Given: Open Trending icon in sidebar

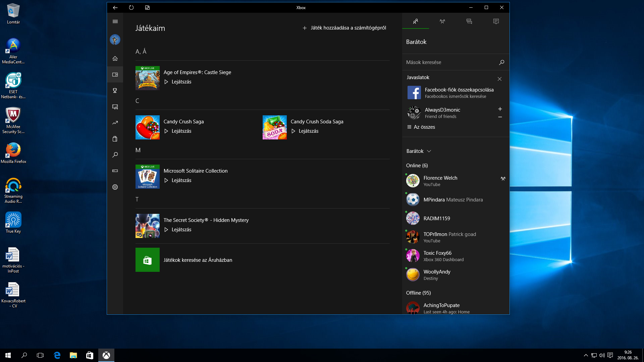Looking at the screenshot, I should (x=115, y=123).
